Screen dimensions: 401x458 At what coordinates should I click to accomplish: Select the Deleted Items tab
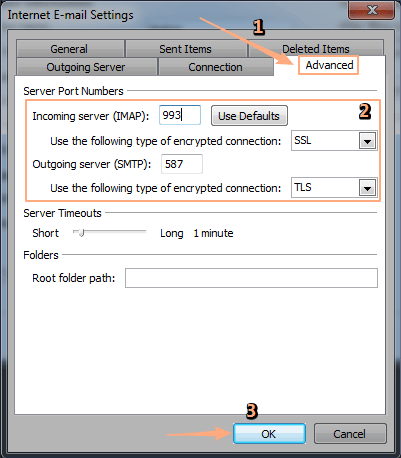pyautogui.click(x=316, y=49)
